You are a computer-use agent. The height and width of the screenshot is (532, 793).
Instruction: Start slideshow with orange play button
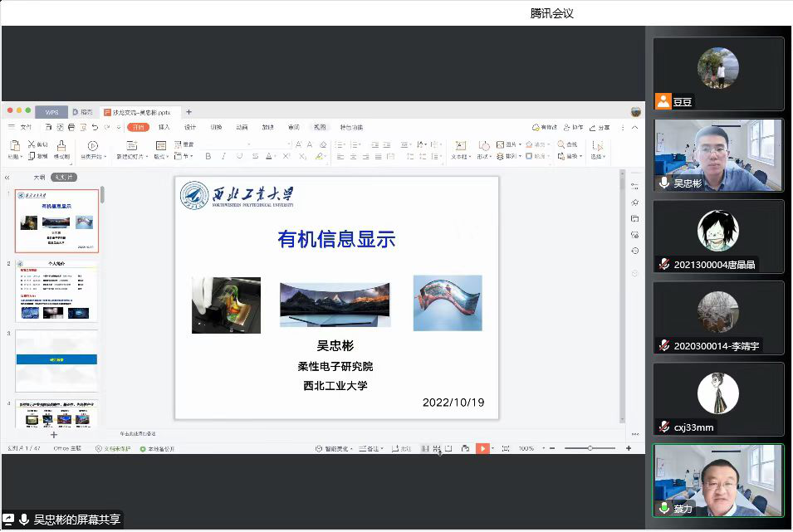coord(482,448)
